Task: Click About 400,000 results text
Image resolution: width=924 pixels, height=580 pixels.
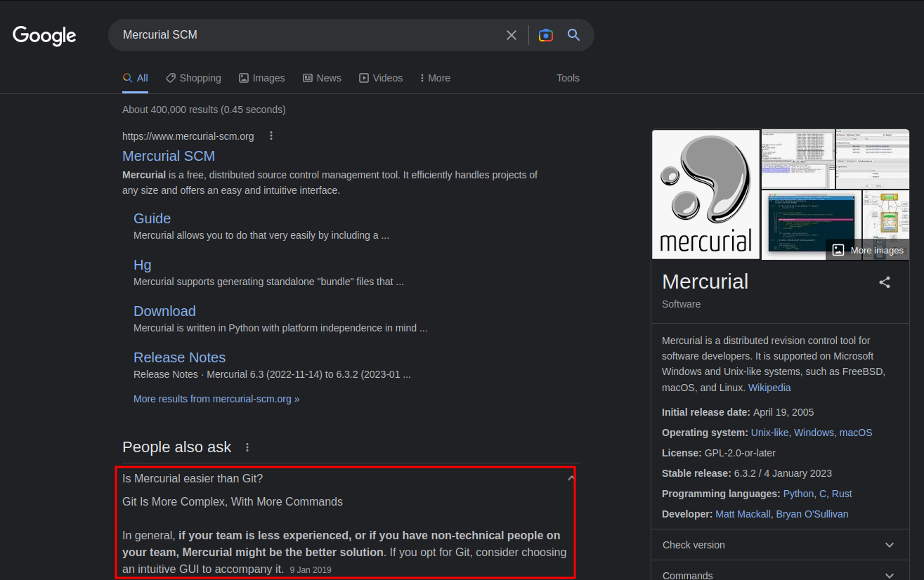Action: pyautogui.click(x=204, y=110)
